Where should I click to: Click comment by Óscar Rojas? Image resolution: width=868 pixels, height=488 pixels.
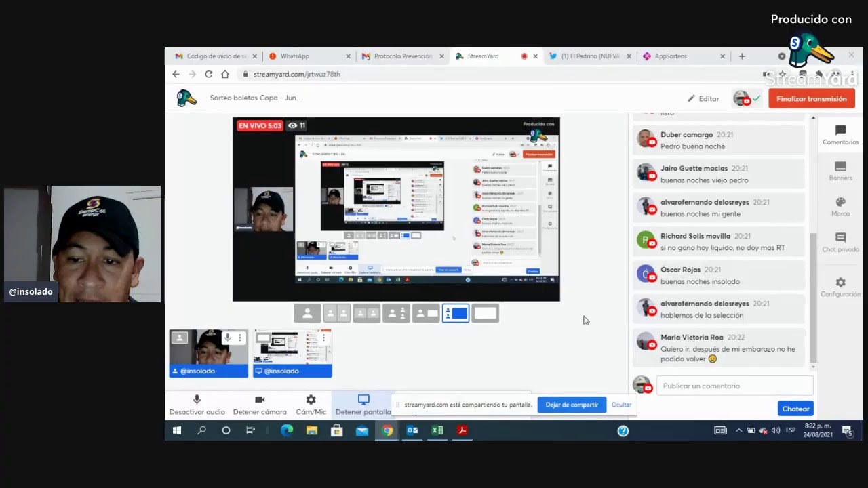click(718, 276)
